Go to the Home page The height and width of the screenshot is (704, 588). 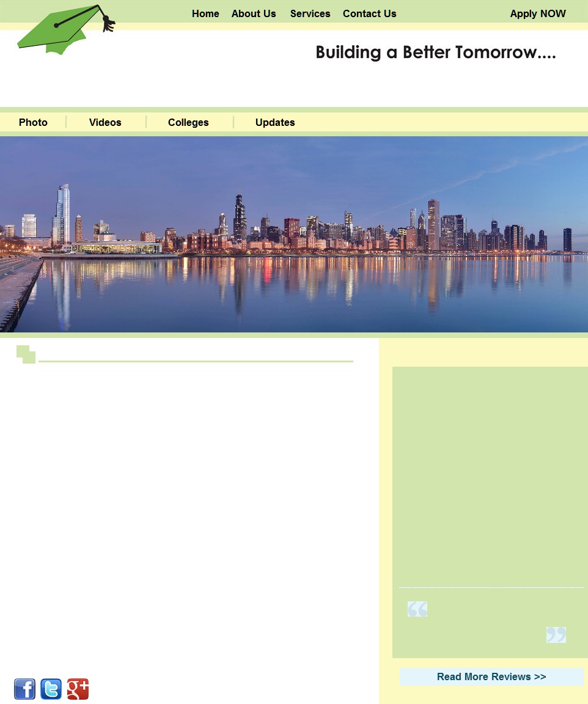tap(205, 14)
